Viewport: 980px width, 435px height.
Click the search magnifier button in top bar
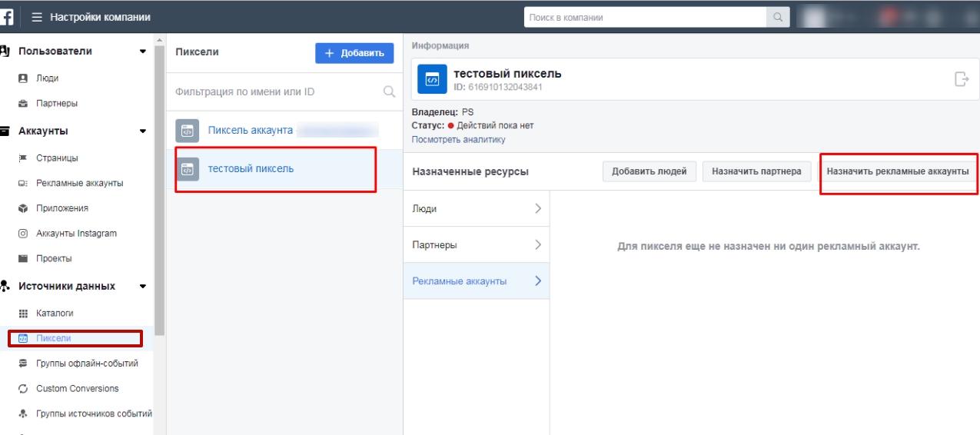(778, 17)
